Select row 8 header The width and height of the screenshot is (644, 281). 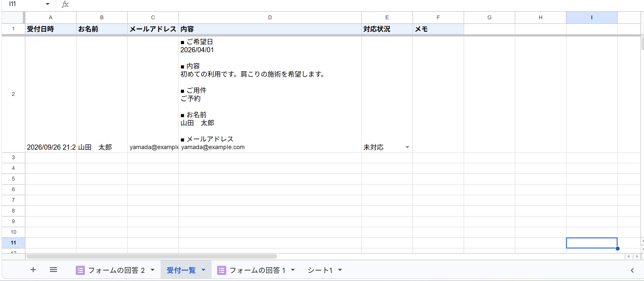[x=13, y=211]
